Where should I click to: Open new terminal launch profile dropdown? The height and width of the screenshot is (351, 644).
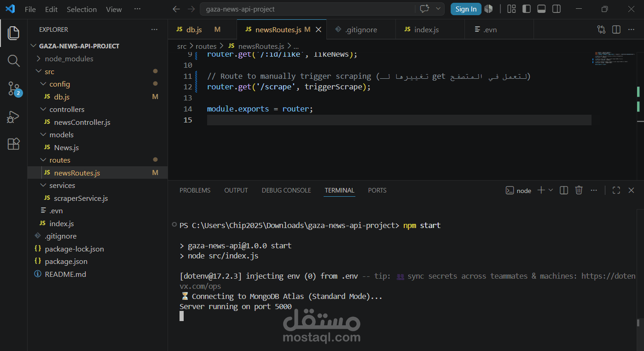(551, 190)
